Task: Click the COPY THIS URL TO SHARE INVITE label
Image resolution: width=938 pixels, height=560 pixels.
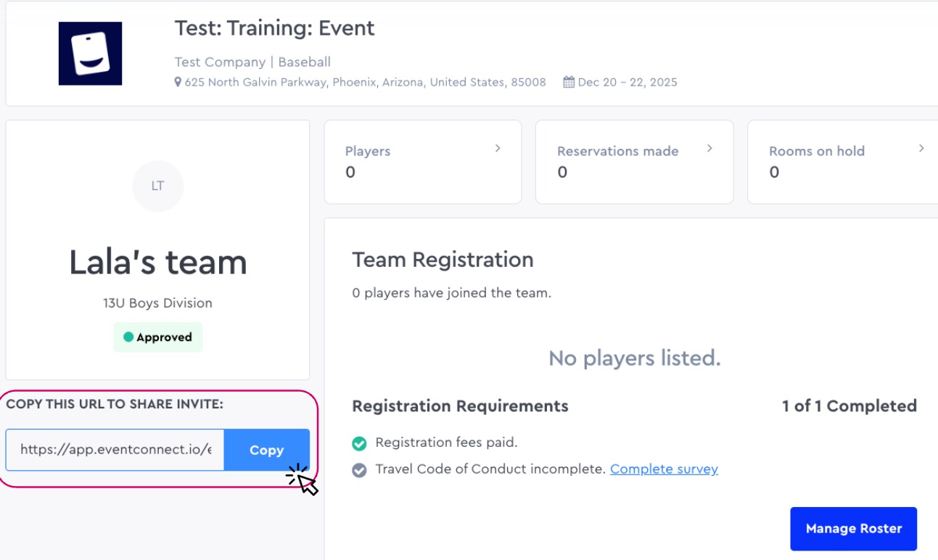Action: click(x=115, y=404)
